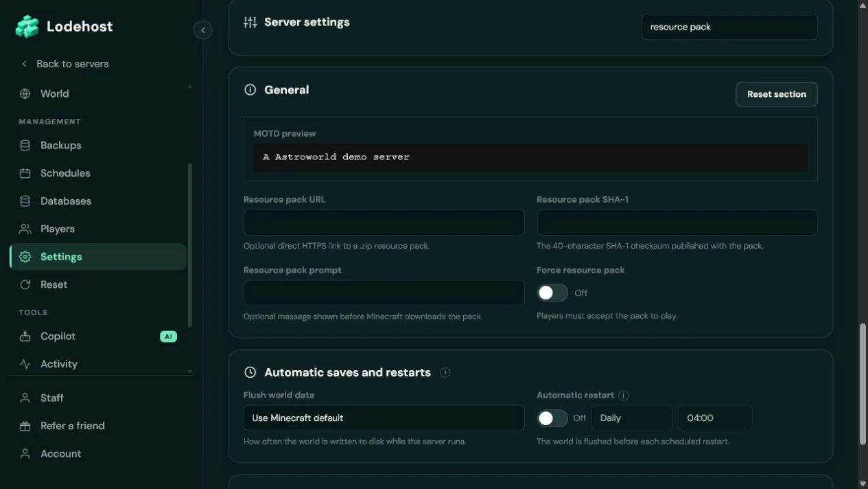Click the text Players must accept the pack to play.
Screen dimensions: 868x489
(x=607, y=316)
